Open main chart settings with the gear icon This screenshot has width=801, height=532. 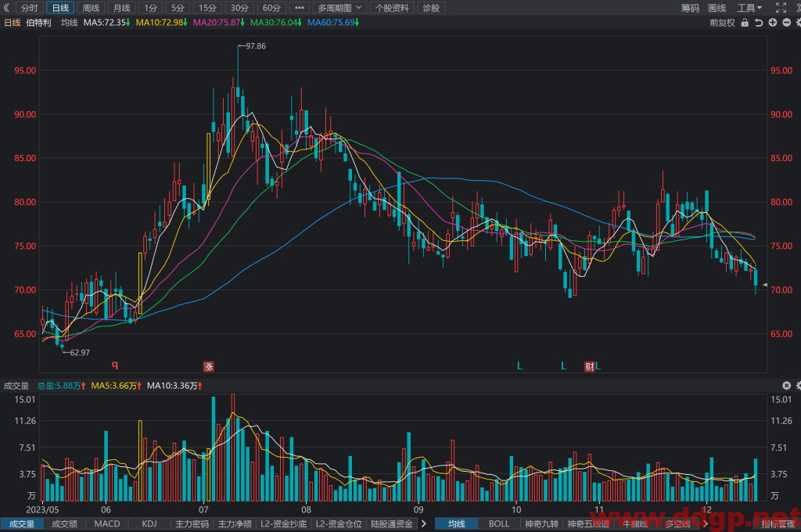[798, 23]
